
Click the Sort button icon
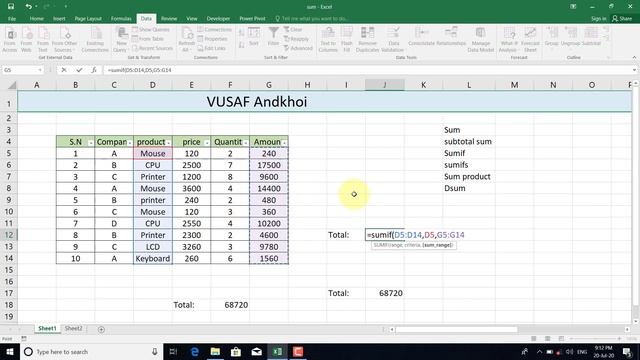pyautogui.click(x=254, y=37)
